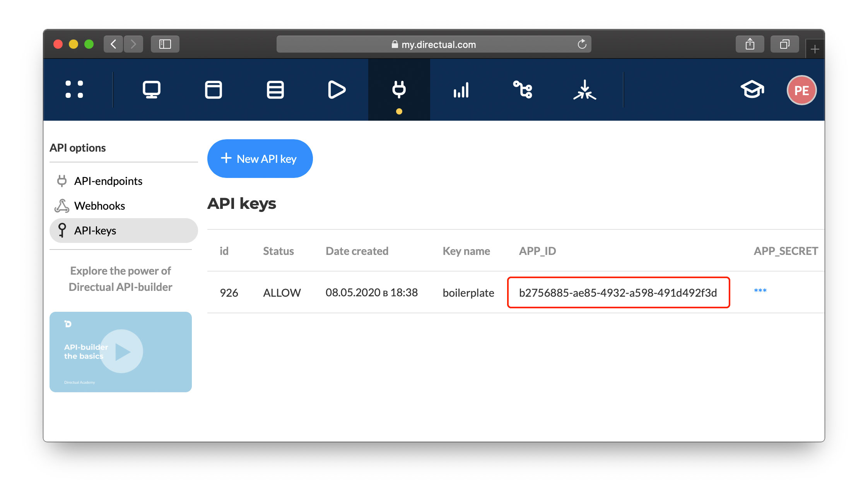The height and width of the screenshot is (499, 868).
Task: Close the window with red button
Action: (x=58, y=44)
